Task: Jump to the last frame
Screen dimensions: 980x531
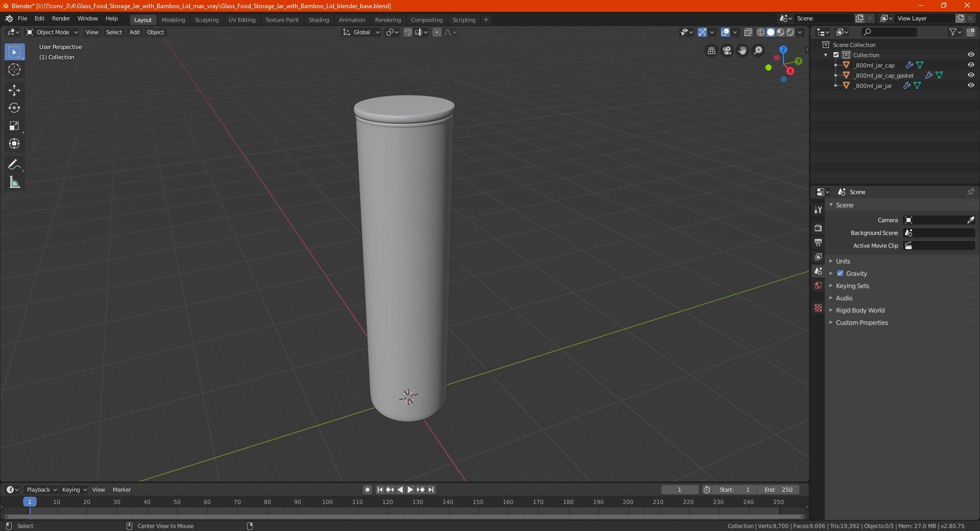Action: click(431, 490)
